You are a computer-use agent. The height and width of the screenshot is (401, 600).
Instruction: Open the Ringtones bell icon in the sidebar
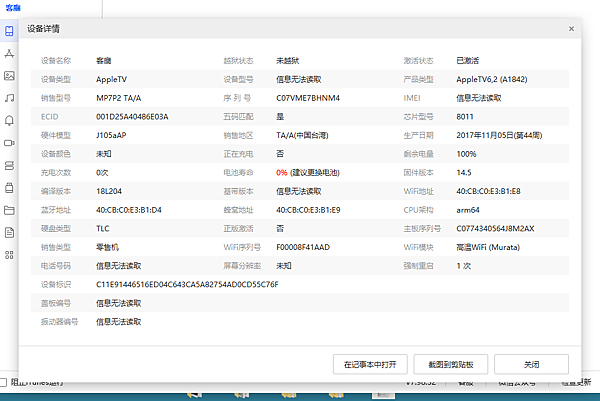click(9, 121)
